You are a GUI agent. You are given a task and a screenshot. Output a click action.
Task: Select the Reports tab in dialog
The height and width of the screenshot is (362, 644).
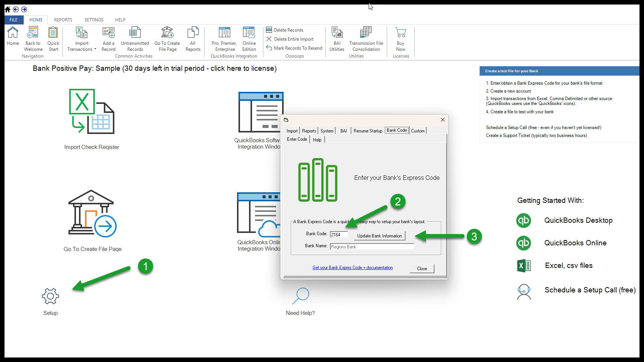(x=309, y=131)
